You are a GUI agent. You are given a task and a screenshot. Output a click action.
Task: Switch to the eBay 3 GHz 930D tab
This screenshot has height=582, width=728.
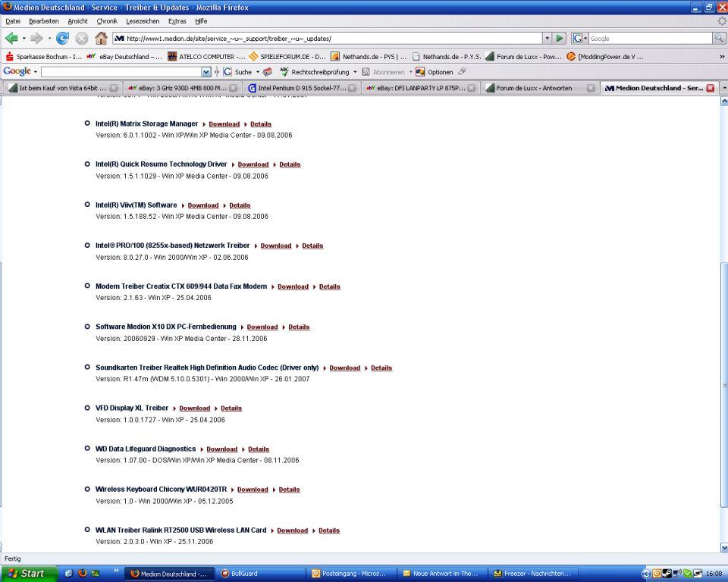coord(182,88)
